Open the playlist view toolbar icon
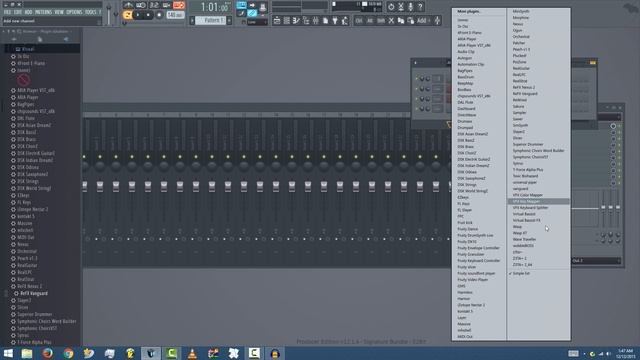Screen dimensions: 640x360 [x=277, y=20]
